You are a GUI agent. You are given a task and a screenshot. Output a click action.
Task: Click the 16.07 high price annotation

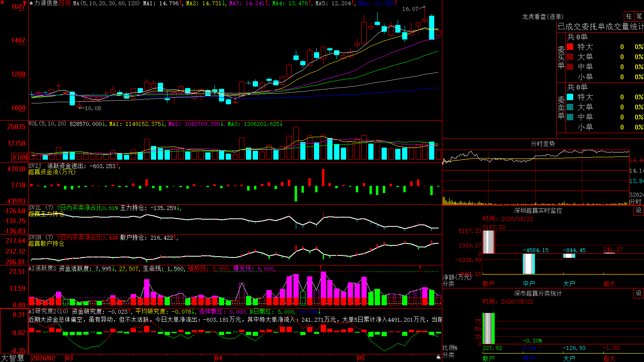(410, 9)
